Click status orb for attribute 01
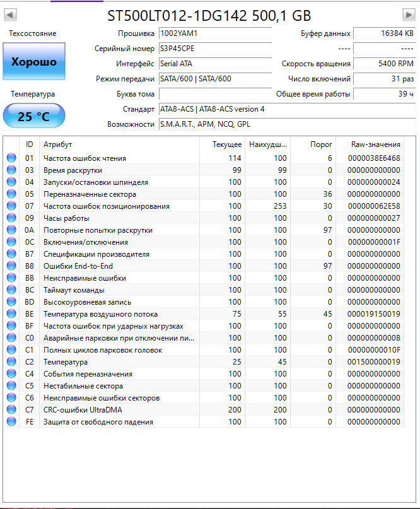The height and width of the screenshot is (509, 420). coord(11,158)
